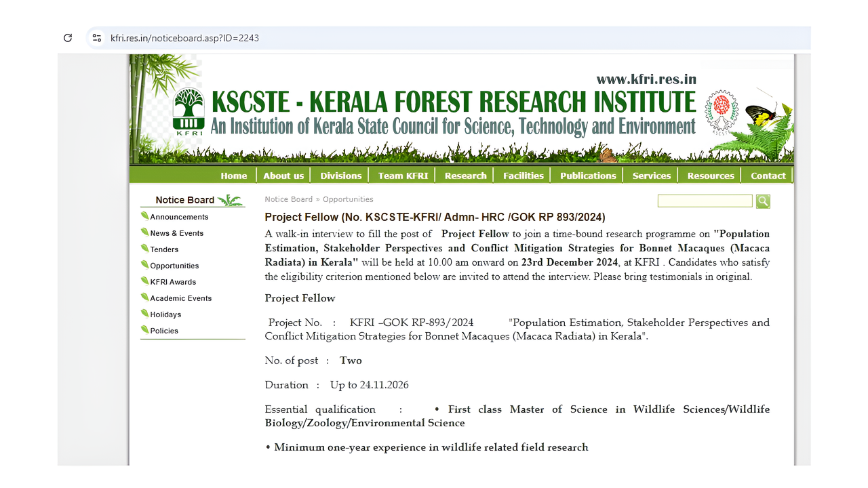Click the browser address bar URL
This screenshot has height=488, width=868.
184,38
